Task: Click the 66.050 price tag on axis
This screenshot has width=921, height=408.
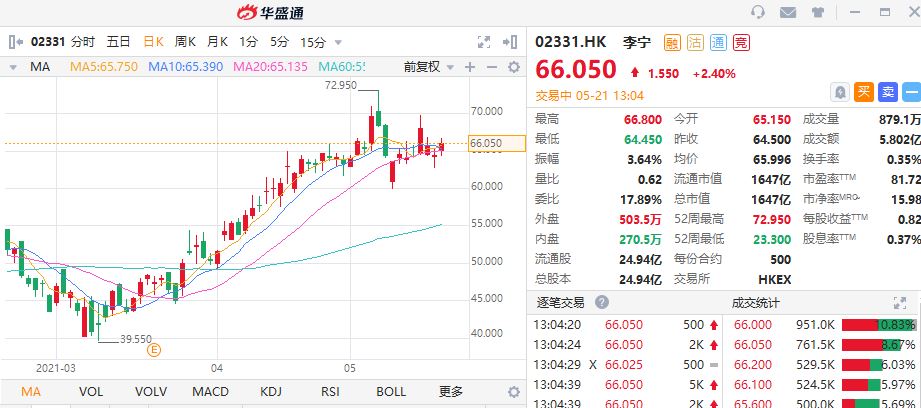Action: [x=497, y=144]
